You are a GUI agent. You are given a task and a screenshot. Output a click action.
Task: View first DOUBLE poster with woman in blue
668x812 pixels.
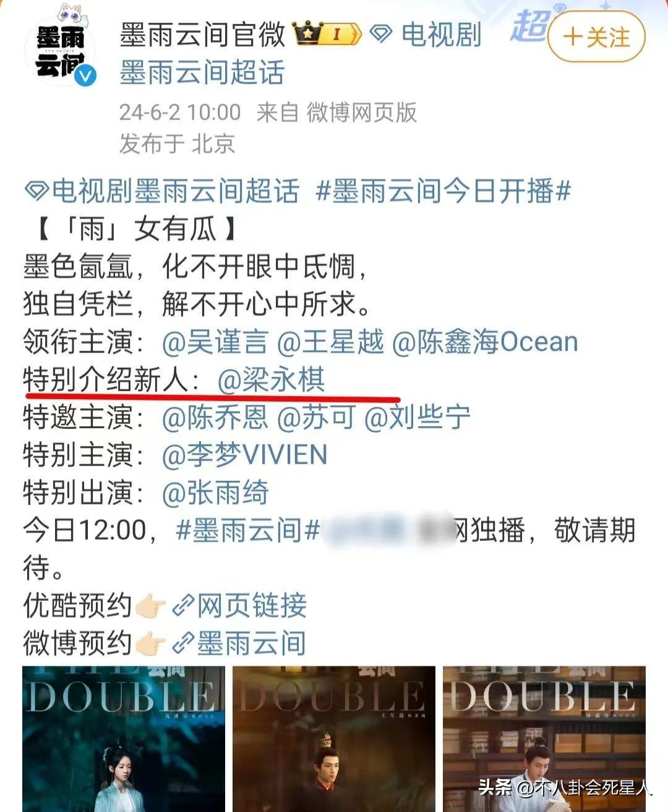[x=123, y=739]
